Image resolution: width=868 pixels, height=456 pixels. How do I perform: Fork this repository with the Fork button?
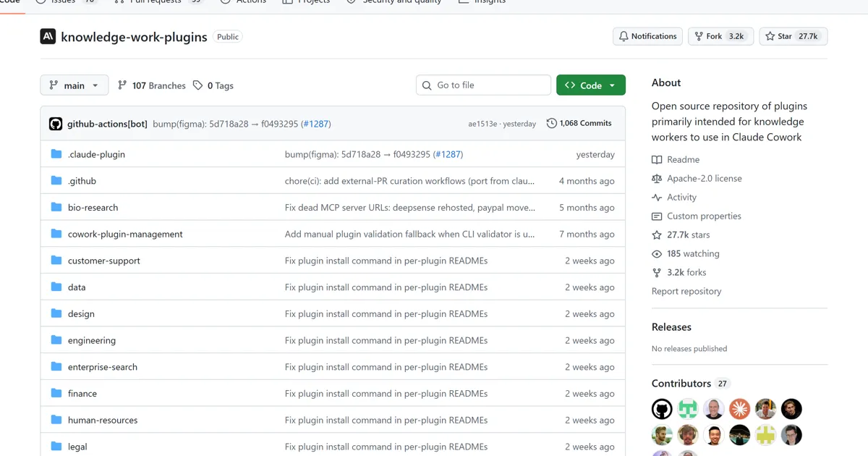720,36
